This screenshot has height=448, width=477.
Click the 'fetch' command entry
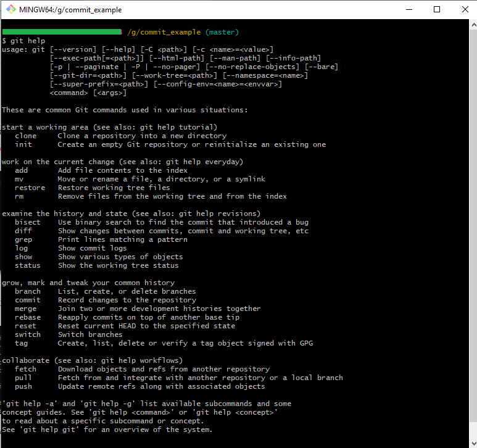point(25,369)
